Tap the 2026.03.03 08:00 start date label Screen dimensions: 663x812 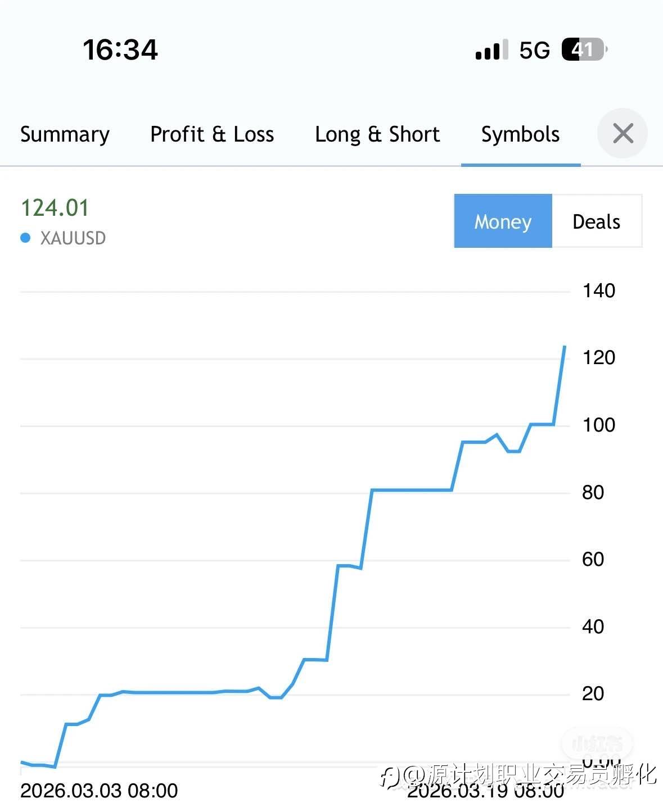tap(99, 791)
